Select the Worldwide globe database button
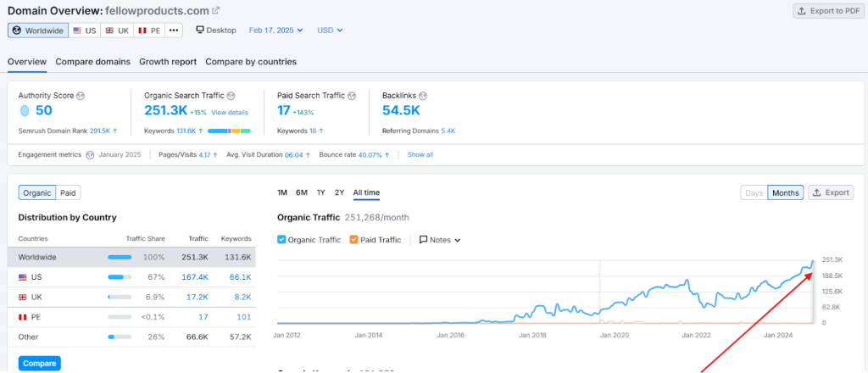 point(36,31)
